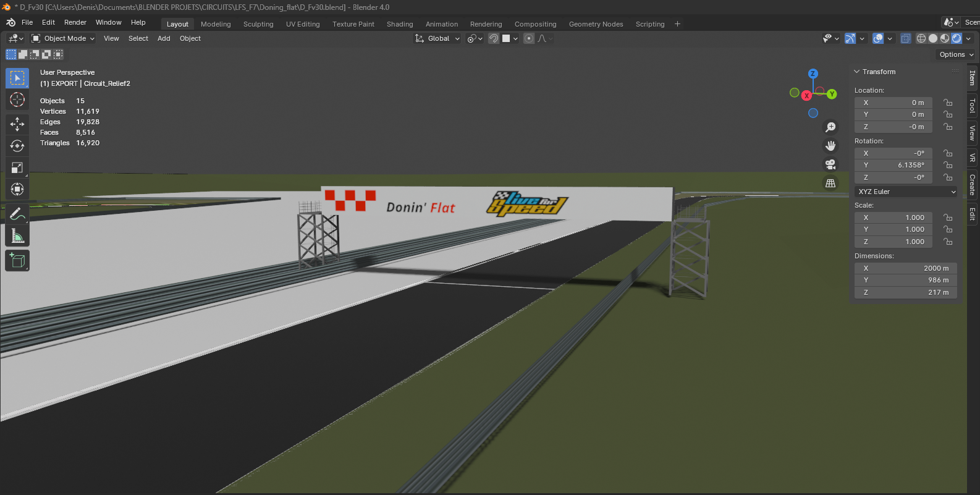Set selection mode to Intersect
The image size is (980, 495).
click(58, 54)
